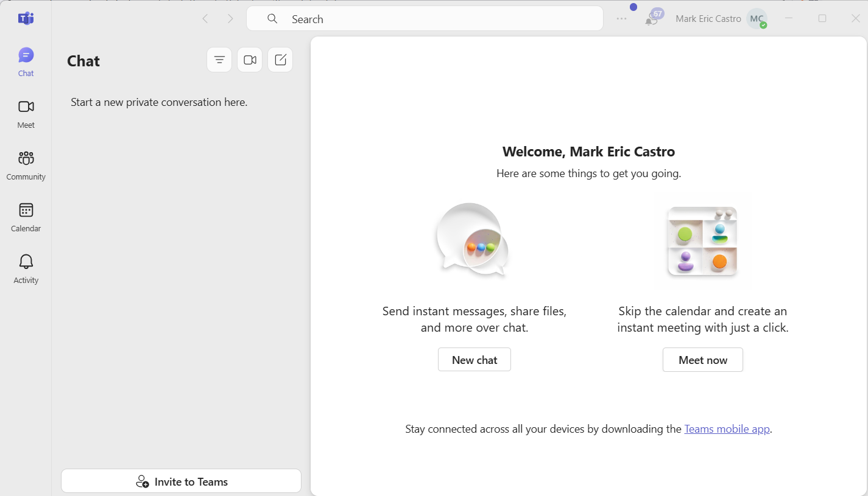Click the New chat button
Viewport: 868px width, 496px height.
click(x=475, y=360)
